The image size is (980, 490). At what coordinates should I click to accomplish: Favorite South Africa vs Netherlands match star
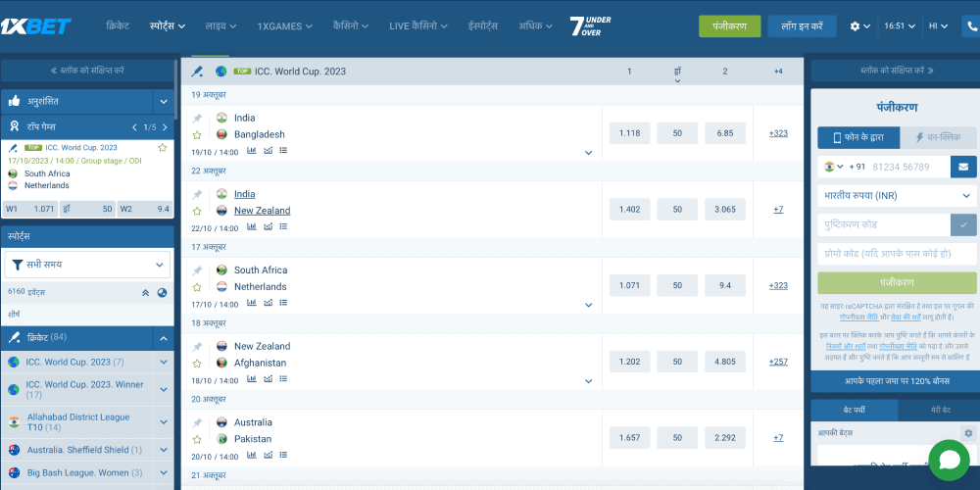click(x=197, y=287)
